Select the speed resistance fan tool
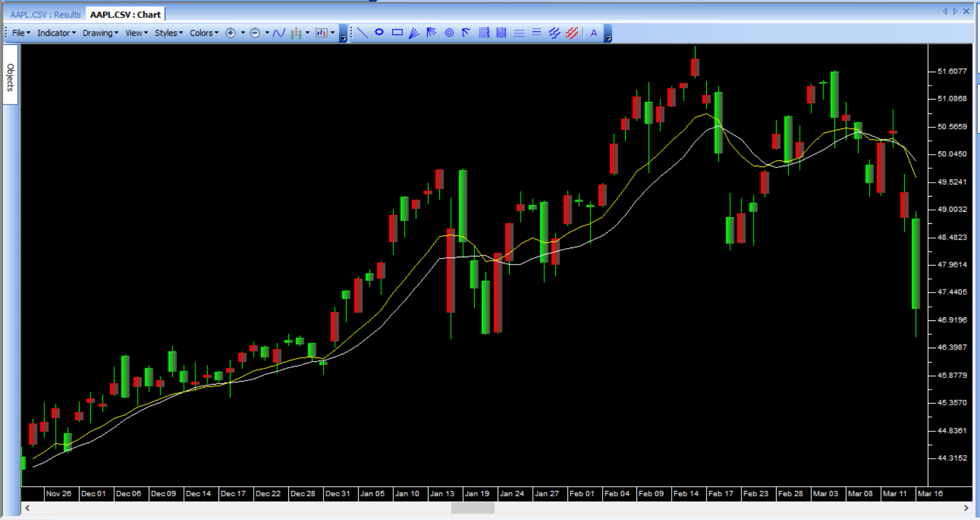Image resolution: width=980 pixels, height=520 pixels. (x=431, y=33)
